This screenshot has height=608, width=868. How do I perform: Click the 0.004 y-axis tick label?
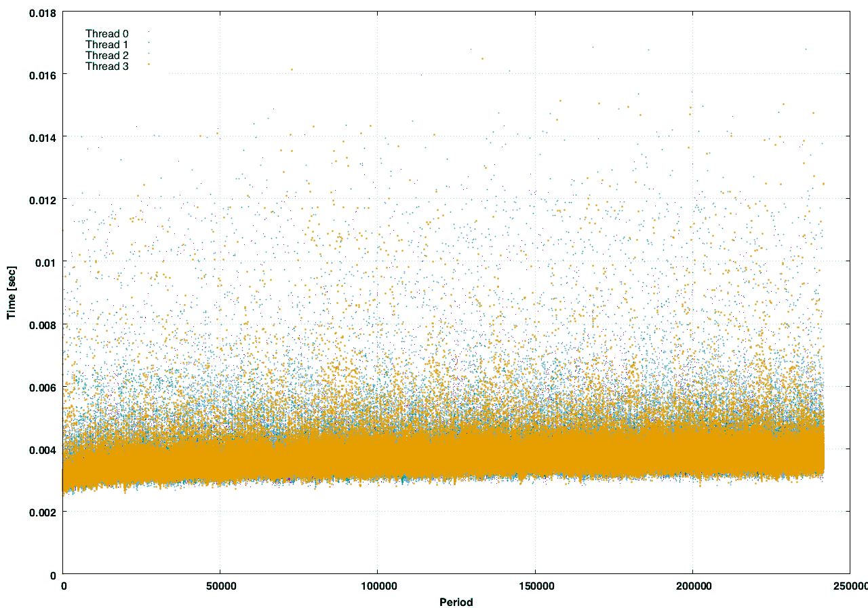43,449
